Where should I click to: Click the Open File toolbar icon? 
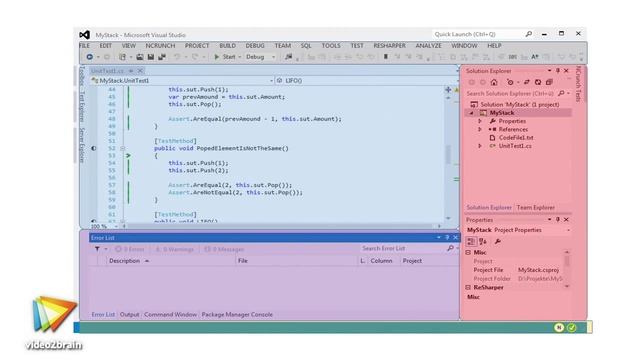click(x=140, y=57)
